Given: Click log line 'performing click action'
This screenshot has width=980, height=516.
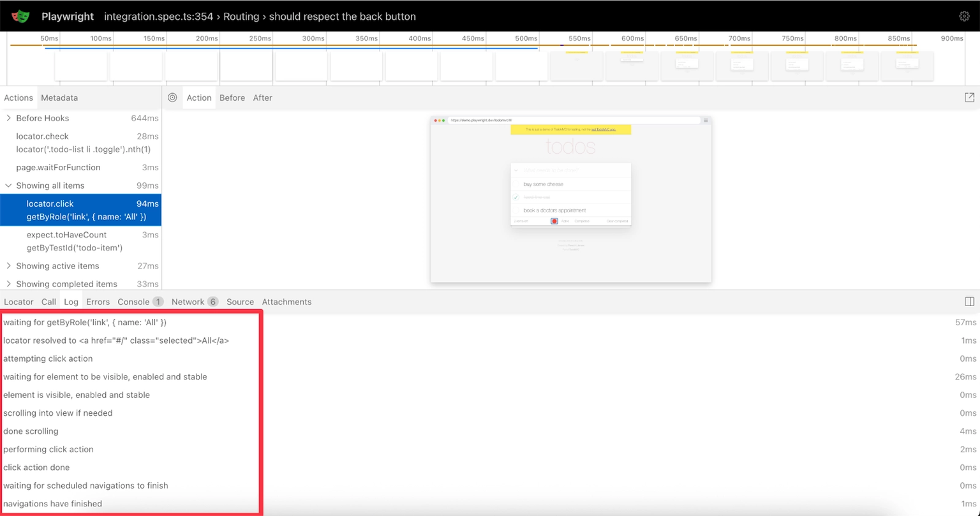Looking at the screenshot, I should click(48, 449).
